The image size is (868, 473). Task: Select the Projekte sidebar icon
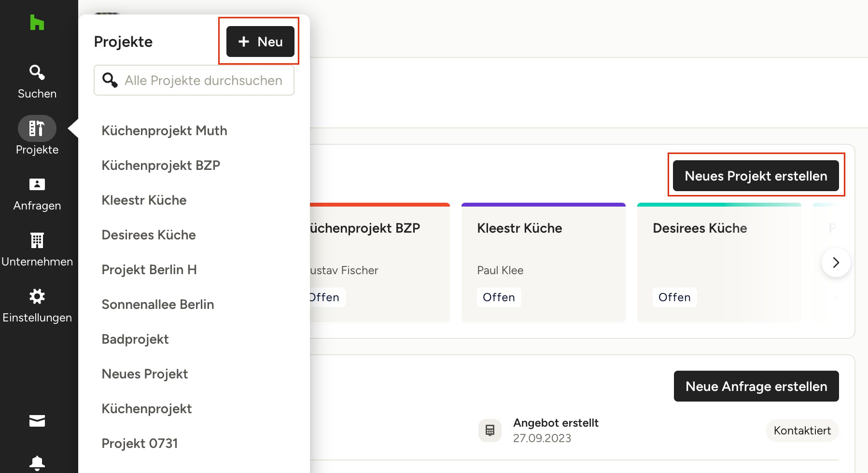pyautogui.click(x=37, y=128)
